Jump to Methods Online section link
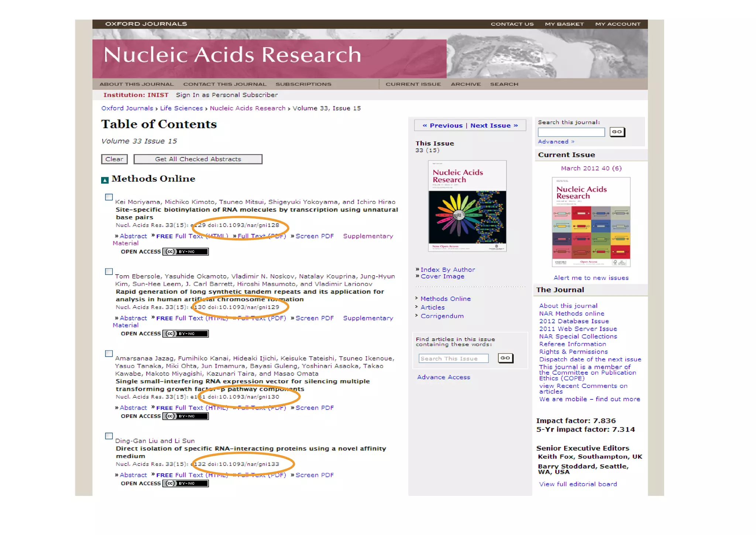756x535 pixels. coord(445,299)
